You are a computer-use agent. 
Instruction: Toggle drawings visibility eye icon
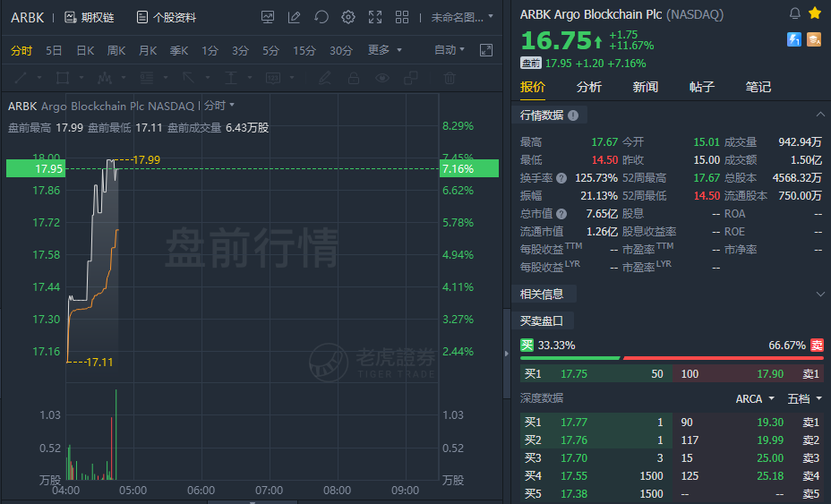tap(382, 79)
